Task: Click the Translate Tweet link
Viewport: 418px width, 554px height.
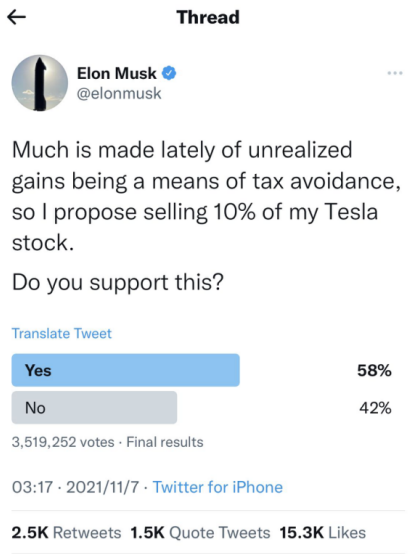Action: point(62,333)
